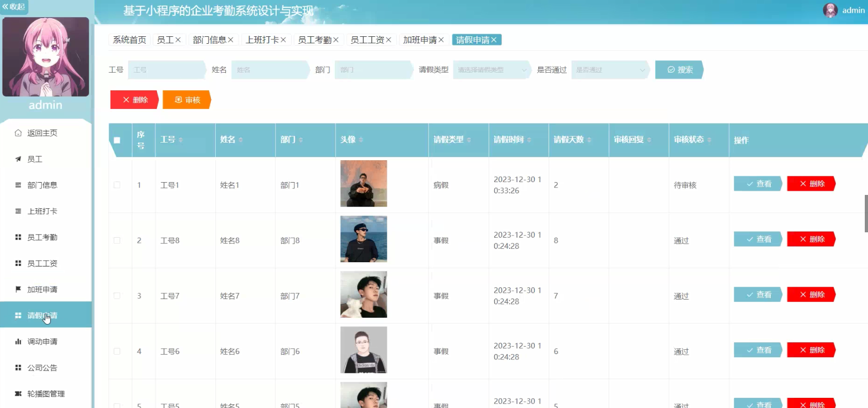Click the list icon beside 上班打卡

(18, 211)
